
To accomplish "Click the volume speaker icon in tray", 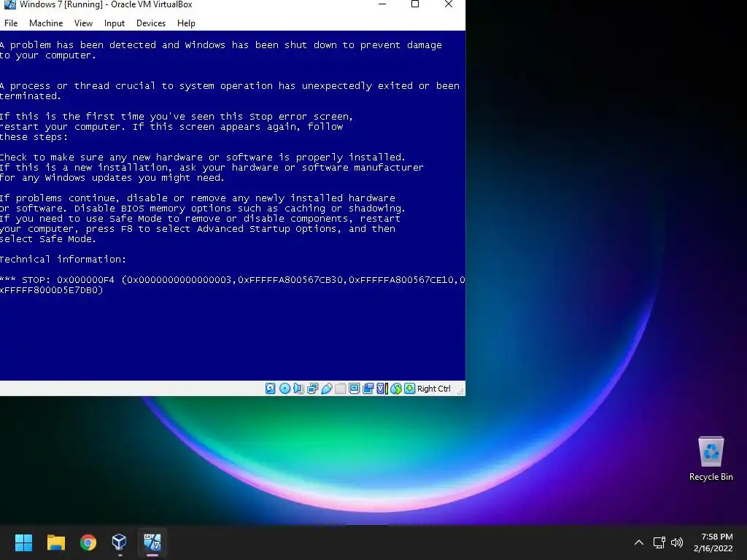I will click(676, 542).
